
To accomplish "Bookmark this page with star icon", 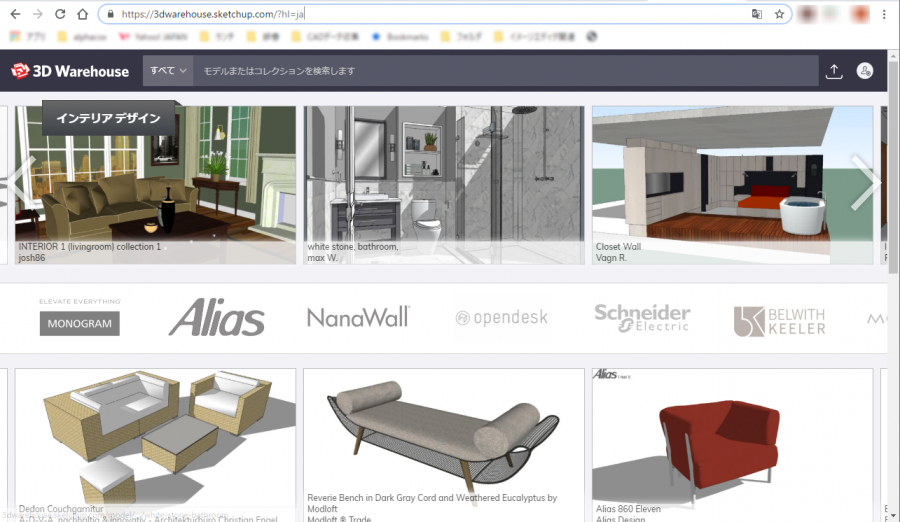I will click(x=779, y=14).
